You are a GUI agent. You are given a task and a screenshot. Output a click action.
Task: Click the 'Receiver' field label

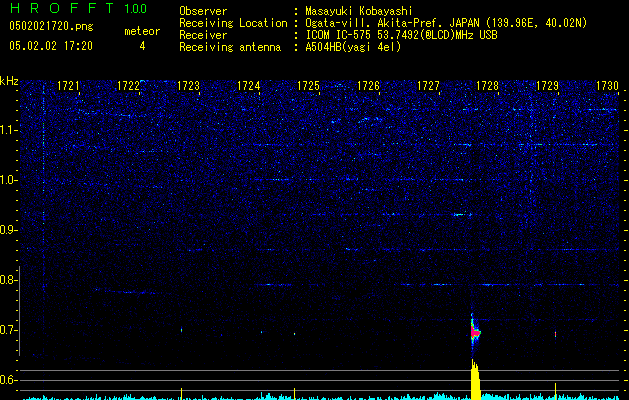tap(203, 35)
